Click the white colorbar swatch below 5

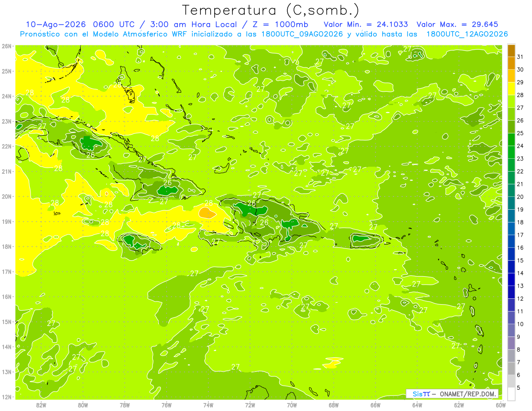(x=511, y=394)
